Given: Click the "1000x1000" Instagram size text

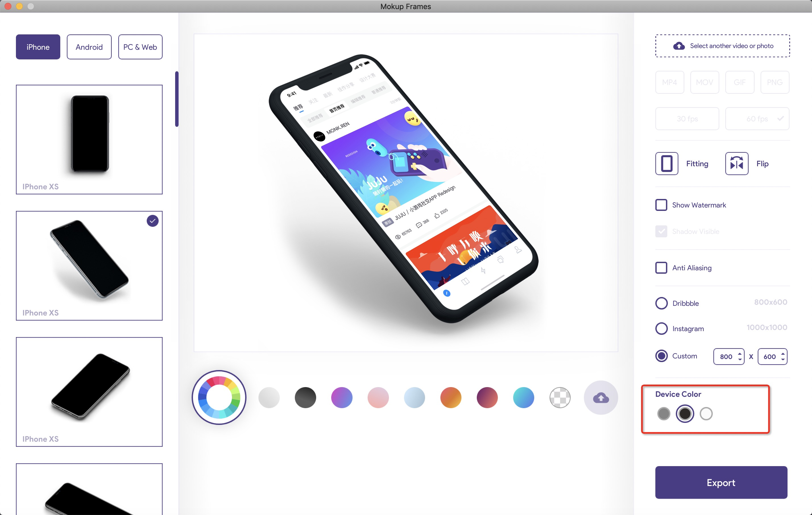Looking at the screenshot, I should [767, 327].
